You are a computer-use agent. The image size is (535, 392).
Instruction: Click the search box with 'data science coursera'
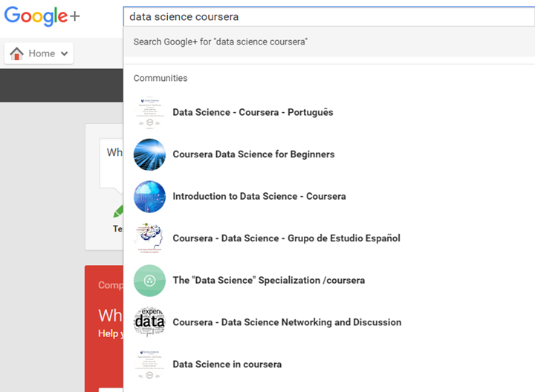point(328,16)
